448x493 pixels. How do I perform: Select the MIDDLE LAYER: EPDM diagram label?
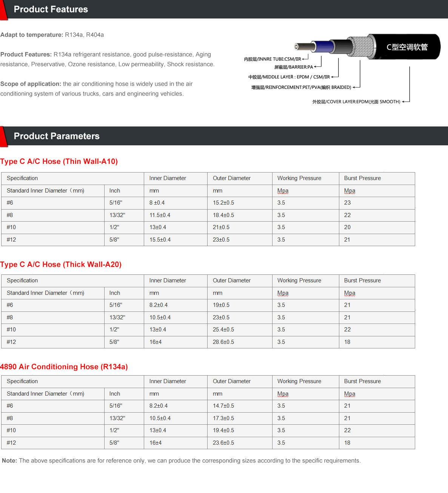289,77
